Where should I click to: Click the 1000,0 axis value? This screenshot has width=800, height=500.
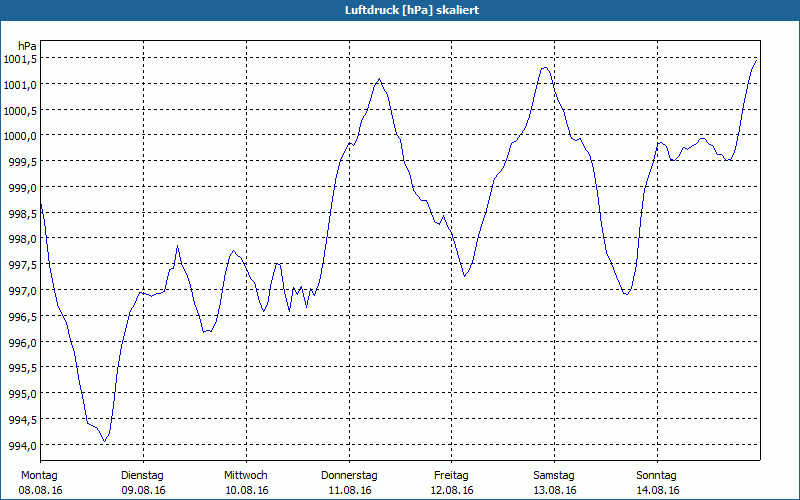click(20, 136)
